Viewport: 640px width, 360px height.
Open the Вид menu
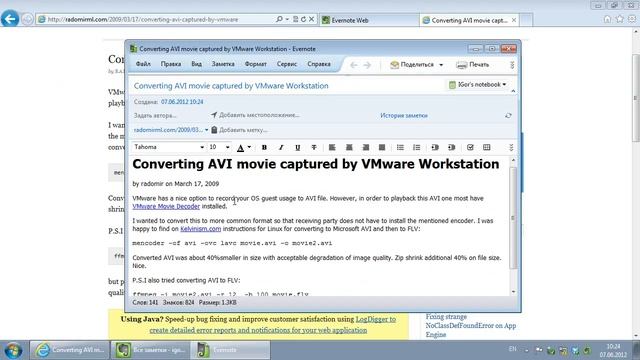tap(196, 64)
